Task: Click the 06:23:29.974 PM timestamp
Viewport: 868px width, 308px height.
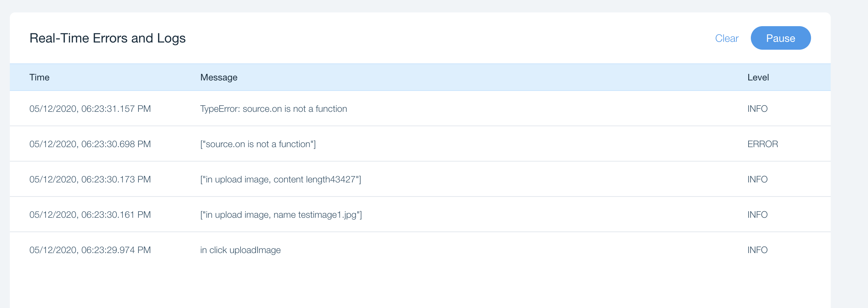Action: (x=90, y=250)
